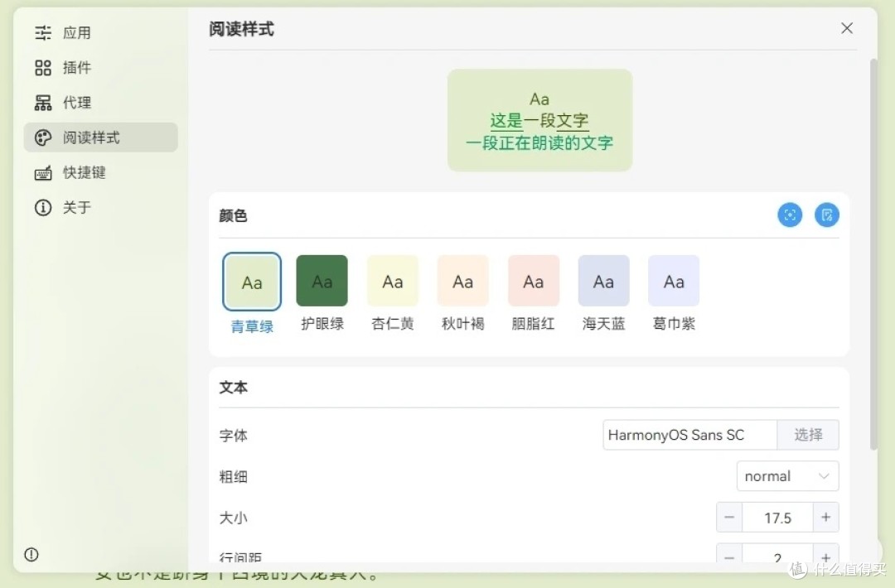
Task: Click the 关于 info icon
Action: 43,208
